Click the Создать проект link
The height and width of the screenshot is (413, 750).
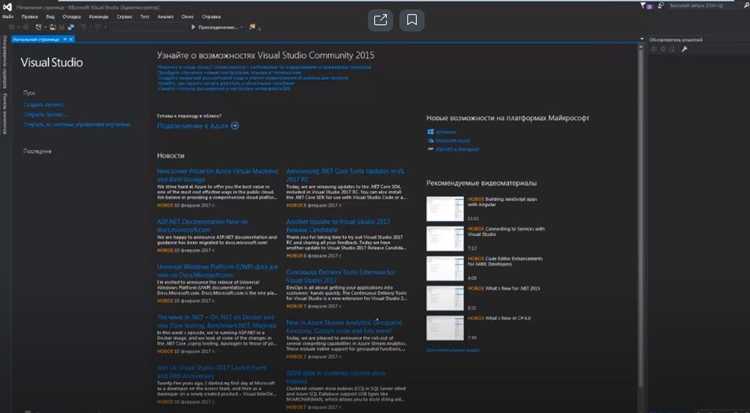pos(44,104)
